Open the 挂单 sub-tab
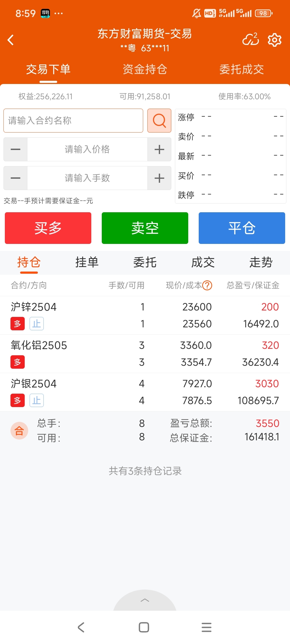This screenshot has height=644, width=290. pyautogui.click(x=87, y=262)
